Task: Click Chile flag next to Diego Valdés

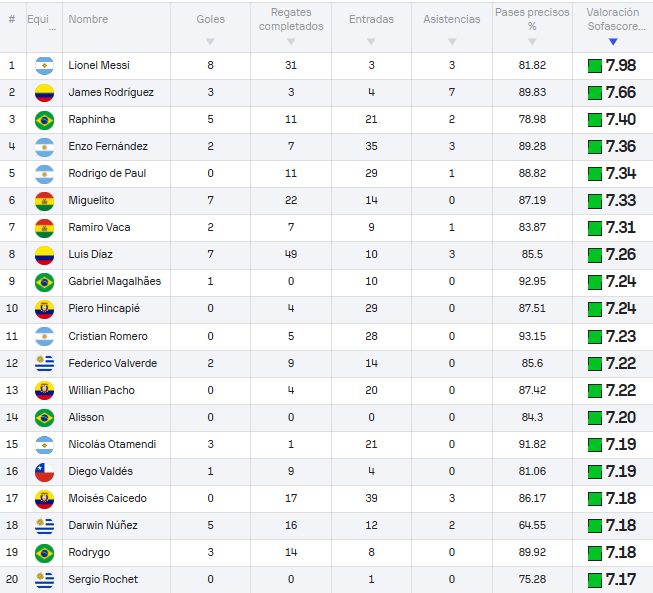Action: click(44, 471)
